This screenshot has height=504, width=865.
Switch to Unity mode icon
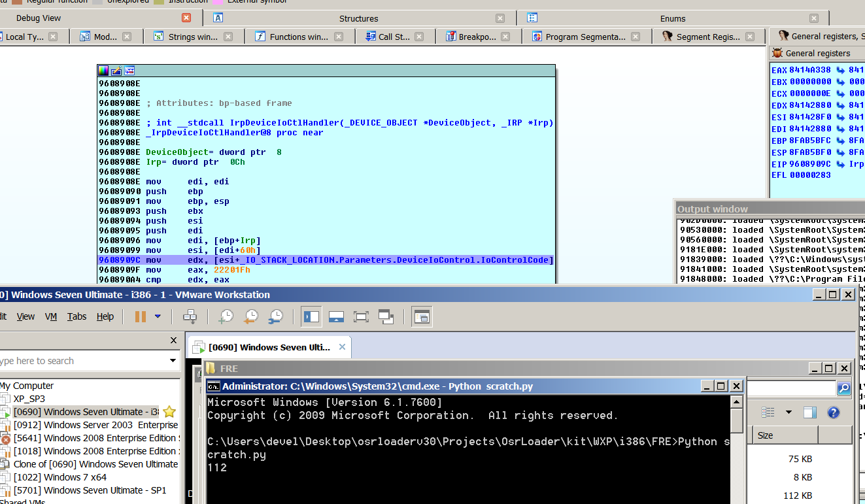pos(386,317)
